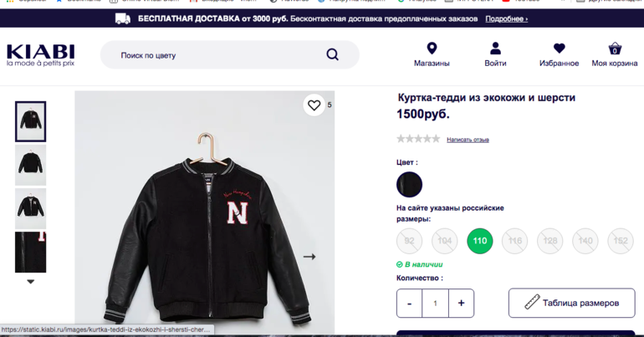The width and height of the screenshot is (644, 337).
Task: Select size 116
Action: (x=514, y=241)
